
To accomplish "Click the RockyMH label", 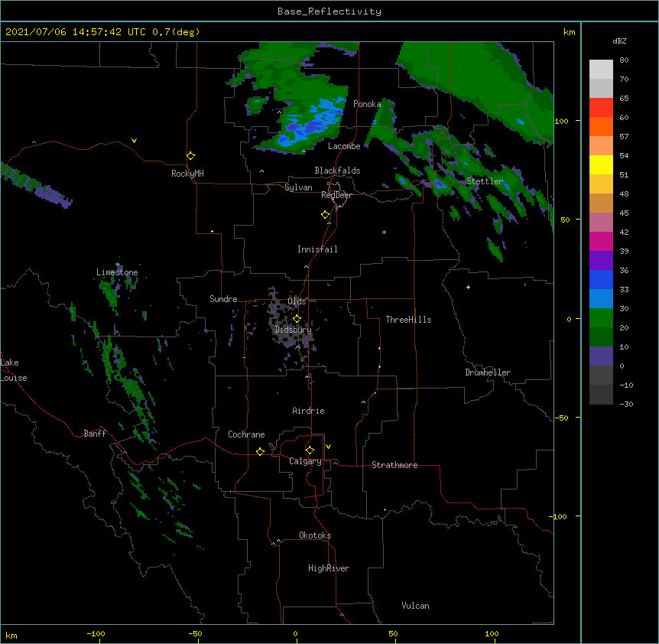I will [187, 174].
